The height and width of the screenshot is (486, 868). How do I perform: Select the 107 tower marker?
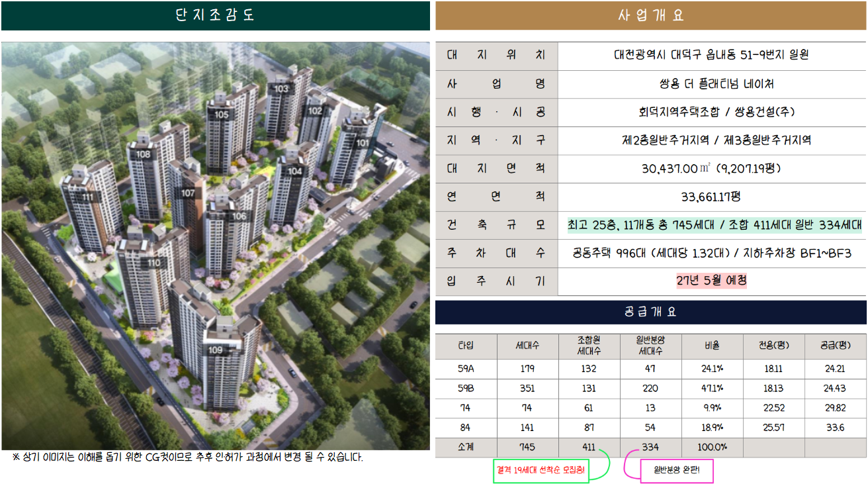(x=189, y=193)
